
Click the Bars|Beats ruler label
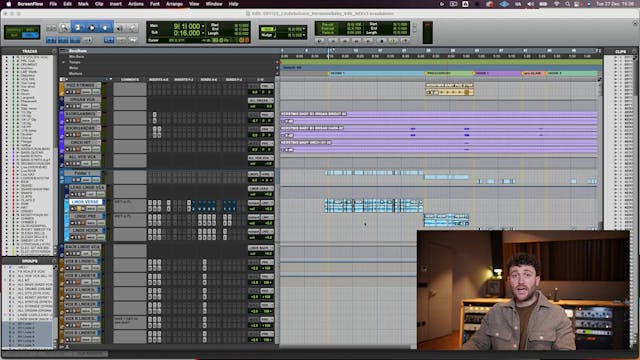coord(78,51)
